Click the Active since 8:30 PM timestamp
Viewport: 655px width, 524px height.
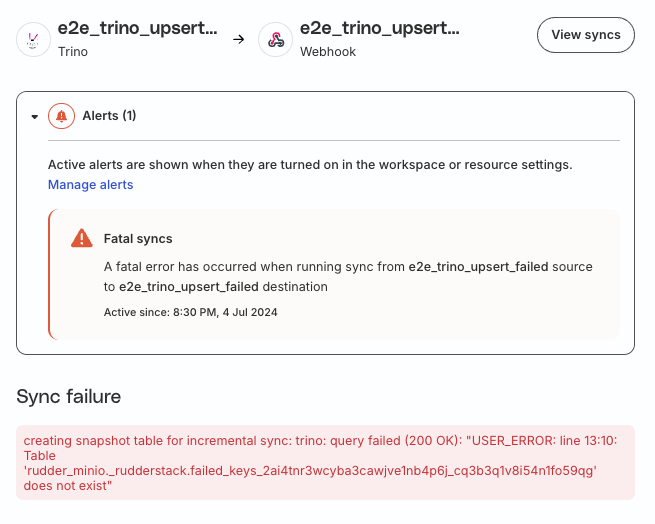point(190,313)
